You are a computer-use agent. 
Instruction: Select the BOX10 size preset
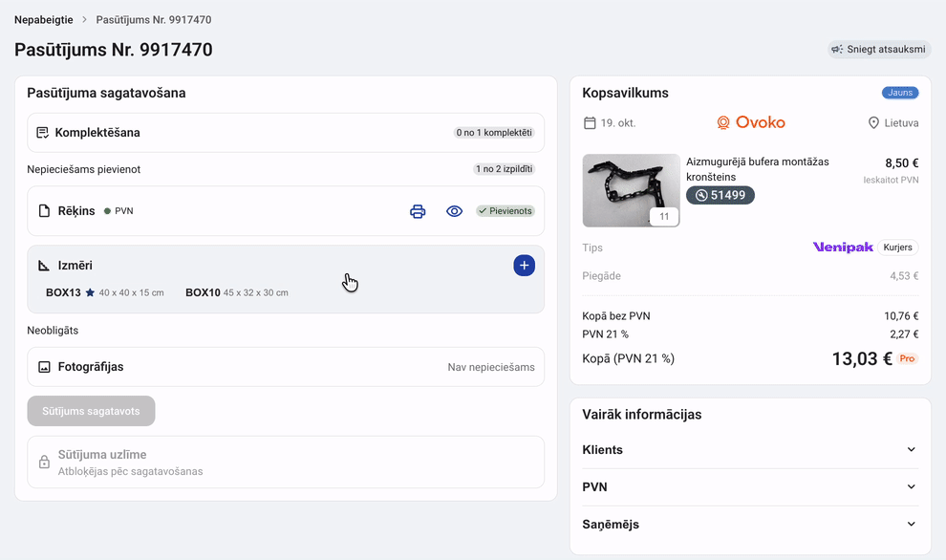237,292
